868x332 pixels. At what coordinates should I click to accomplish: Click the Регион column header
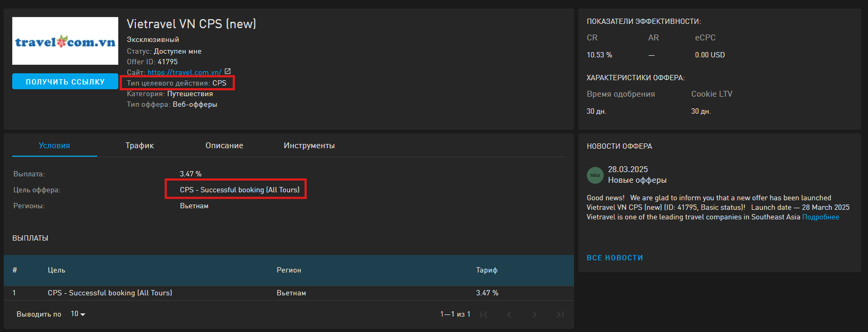click(289, 270)
